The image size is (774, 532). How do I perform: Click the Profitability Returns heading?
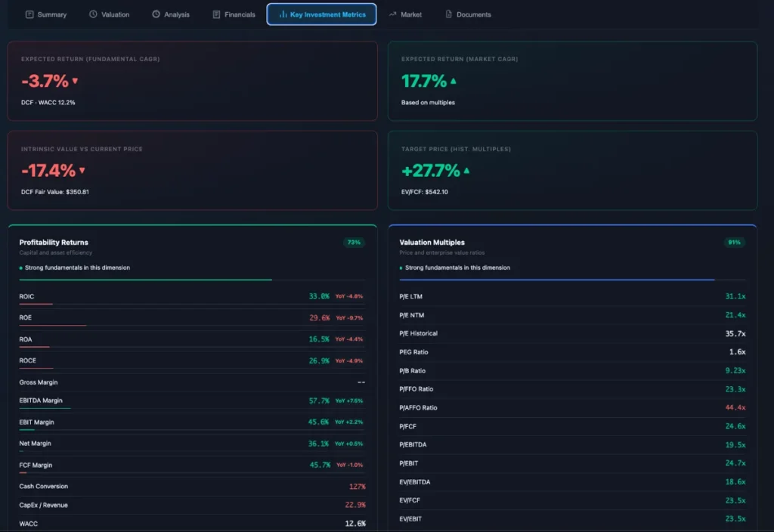(x=54, y=243)
